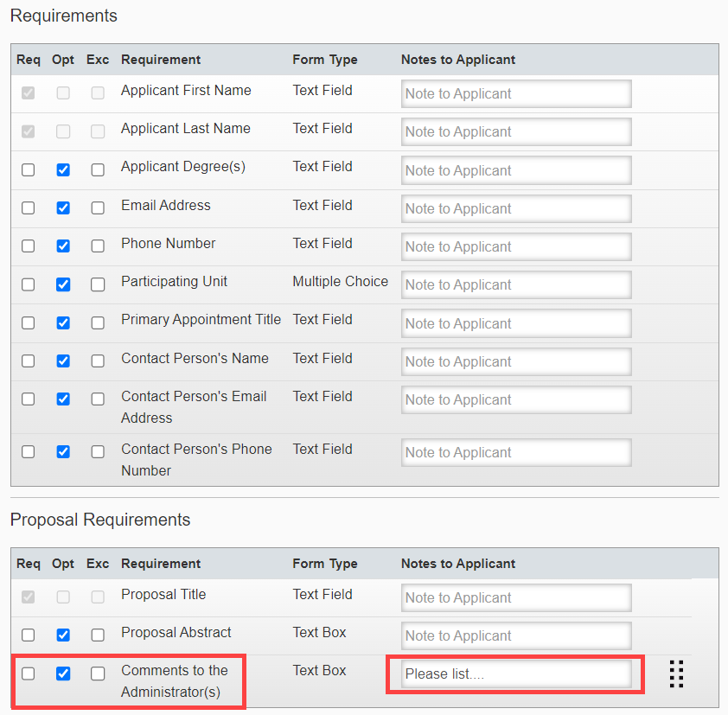The height and width of the screenshot is (715, 728).
Task: Check Exc for Email Address
Action: click(98, 208)
